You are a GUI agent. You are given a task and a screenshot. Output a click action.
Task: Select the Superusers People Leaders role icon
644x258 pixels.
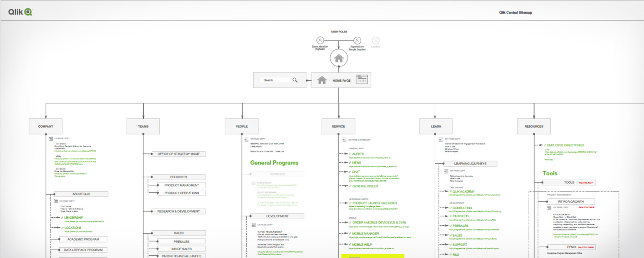(x=357, y=40)
